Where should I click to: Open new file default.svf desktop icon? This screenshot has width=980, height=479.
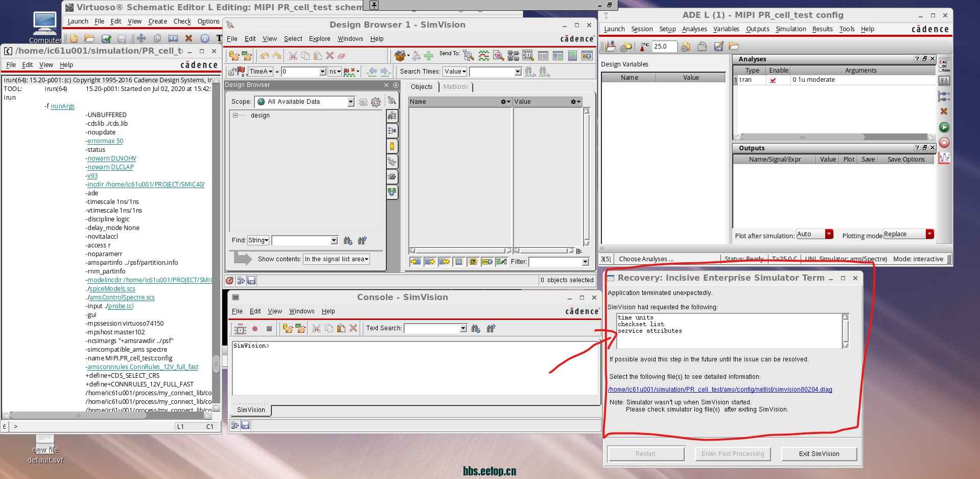click(45, 450)
